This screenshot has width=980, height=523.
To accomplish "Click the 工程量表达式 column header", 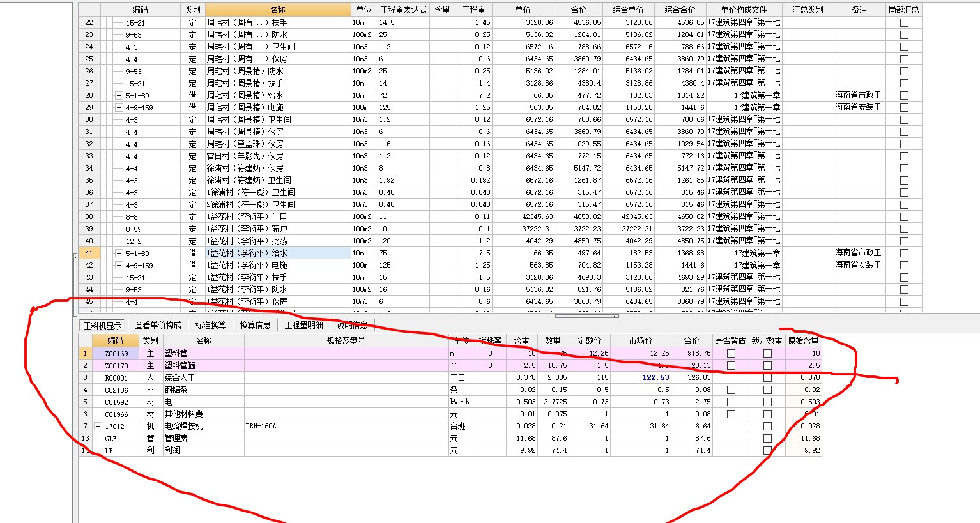I will (403, 10).
